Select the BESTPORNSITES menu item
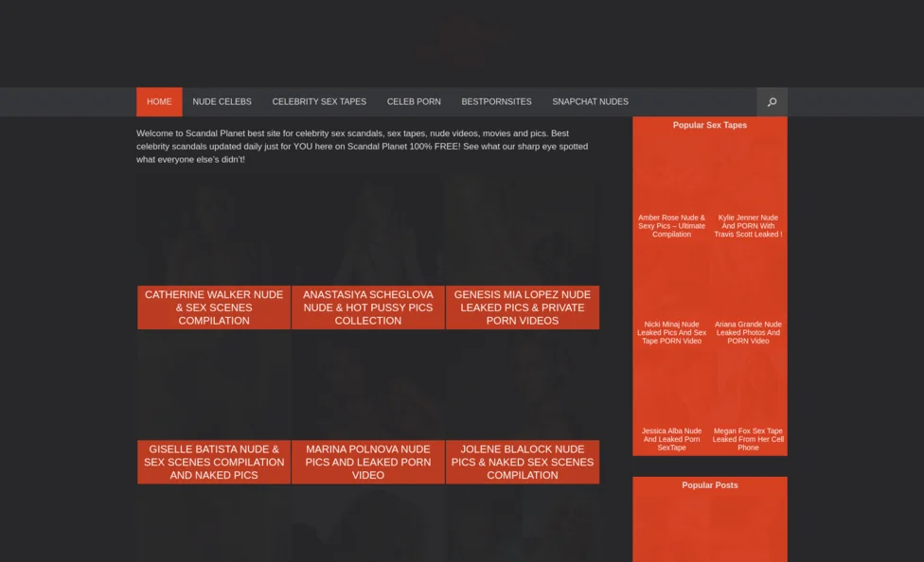 coord(496,102)
